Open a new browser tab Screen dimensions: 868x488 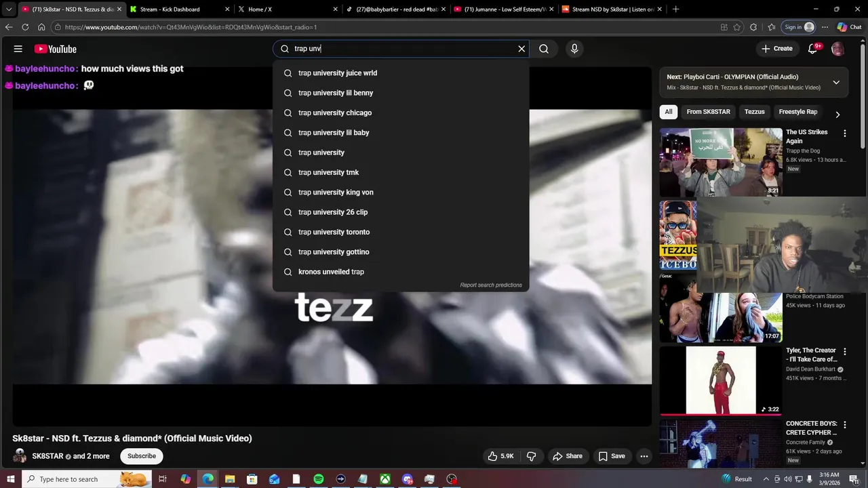click(675, 9)
